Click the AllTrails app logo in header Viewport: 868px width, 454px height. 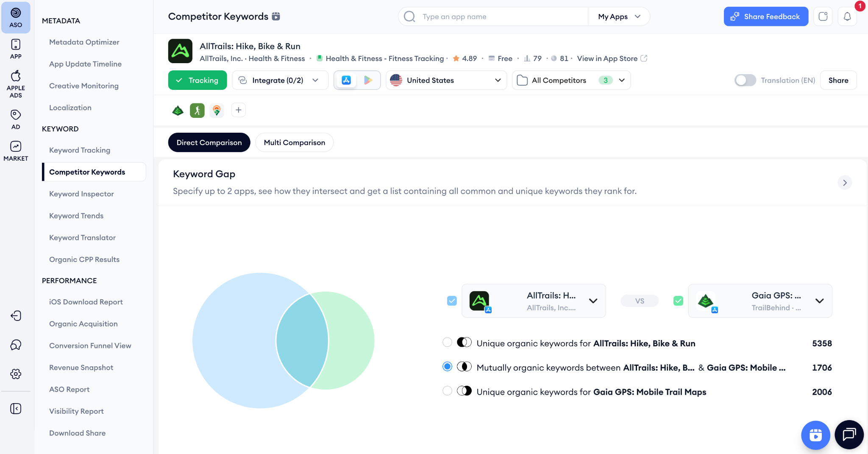180,51
